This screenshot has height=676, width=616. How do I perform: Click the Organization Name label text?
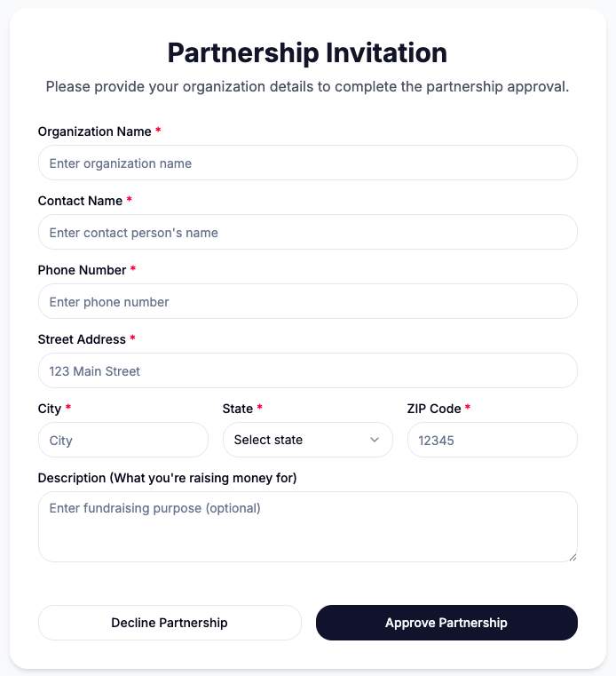click(94, 131)
